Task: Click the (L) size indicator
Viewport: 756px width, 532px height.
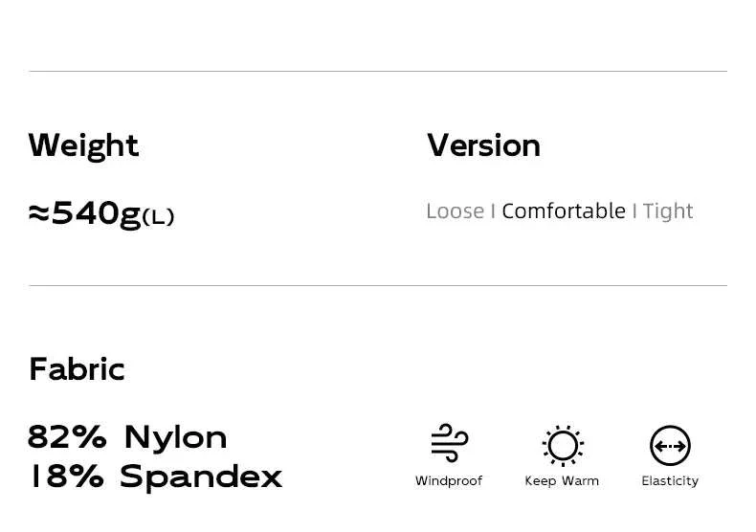Action: point(158,217)
